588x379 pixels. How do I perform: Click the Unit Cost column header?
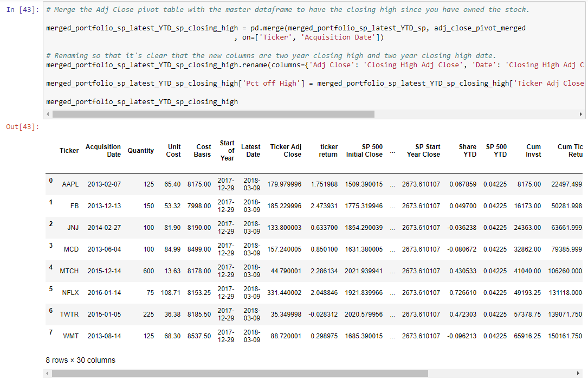[x=173, y=151]
